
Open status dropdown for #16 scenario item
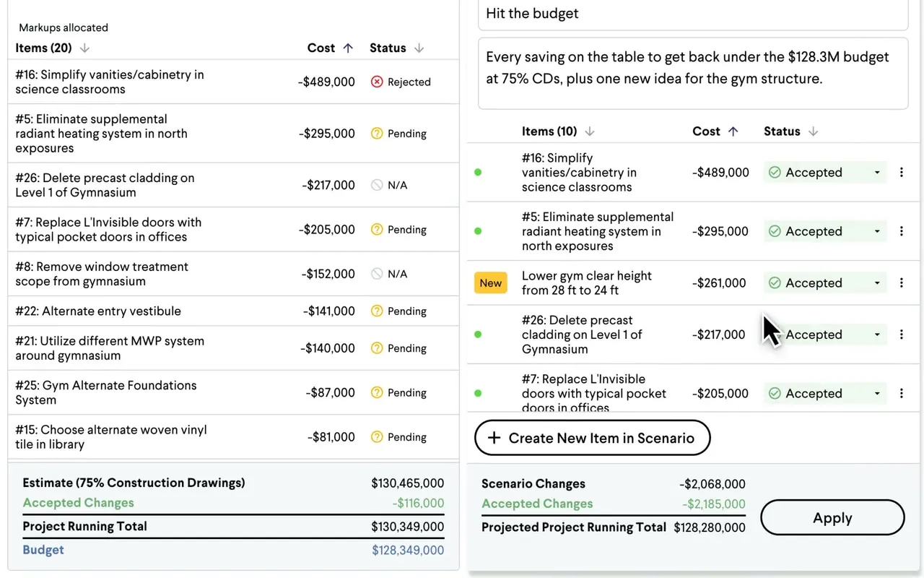pos(824,173)
